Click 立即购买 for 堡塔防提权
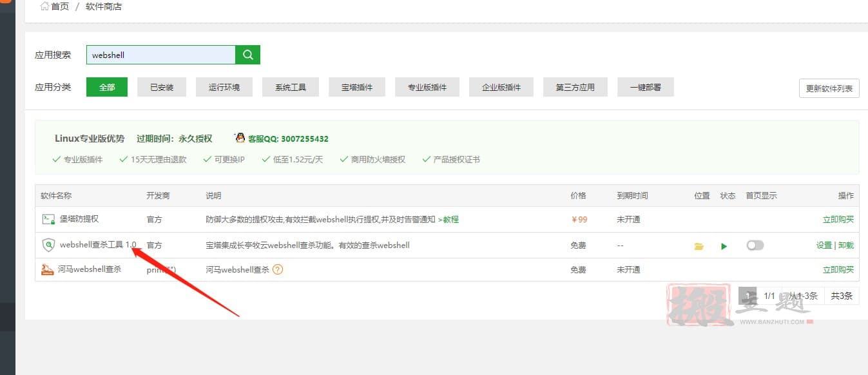This screenshot has width=868, height=375. (838, 219)
